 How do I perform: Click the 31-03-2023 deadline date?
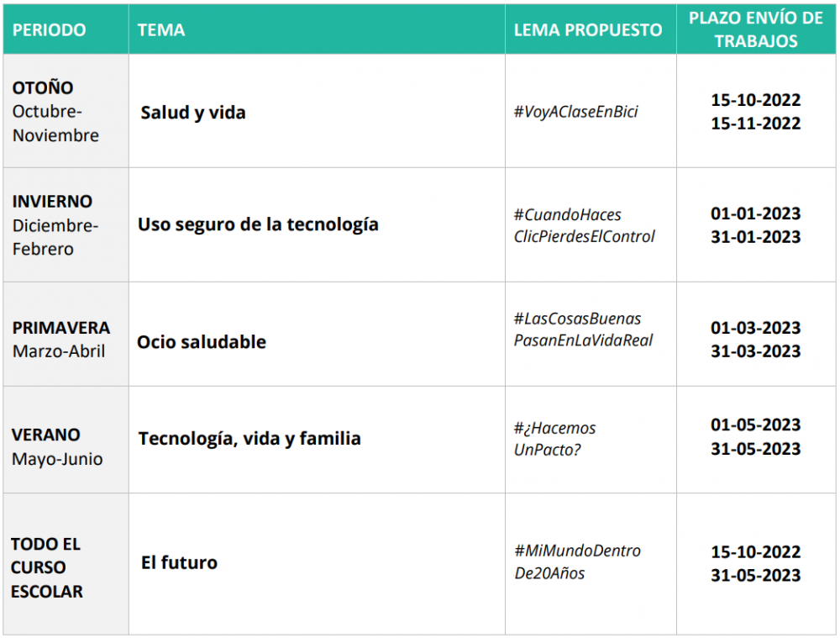point(756,351)
